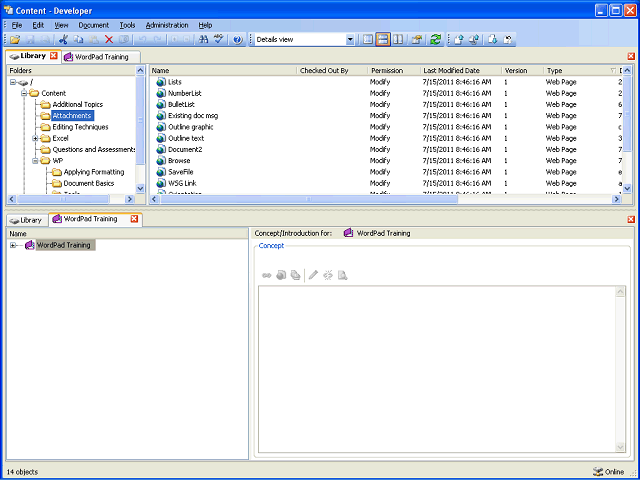
Task: Click the Online network status icon
Action: [598, 471]
